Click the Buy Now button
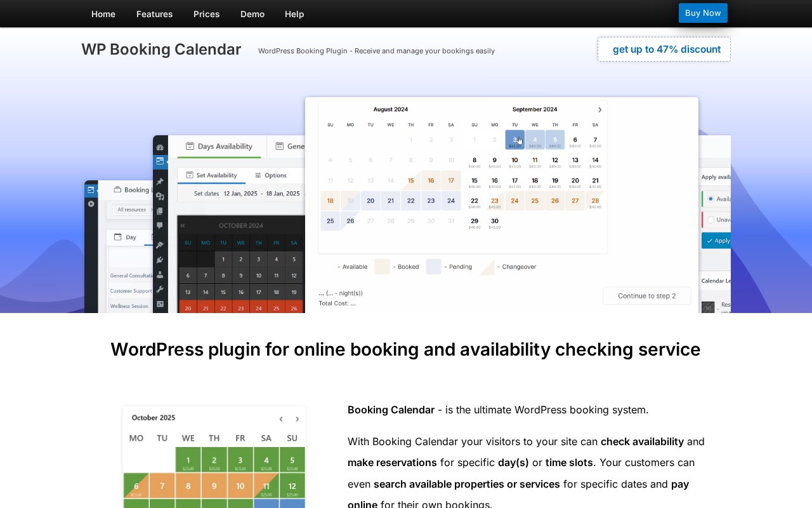The width and height of the screenshot is (812, 508). click(x=703, y=13)
